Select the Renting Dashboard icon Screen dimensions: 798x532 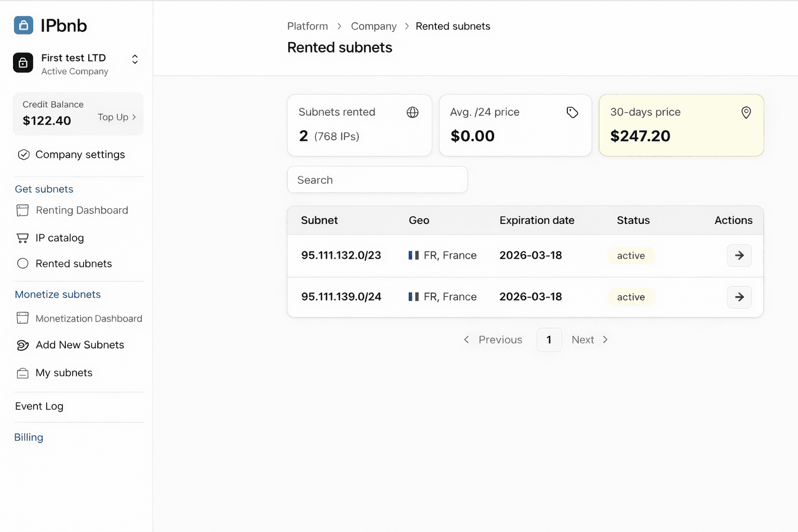(22, 210)
